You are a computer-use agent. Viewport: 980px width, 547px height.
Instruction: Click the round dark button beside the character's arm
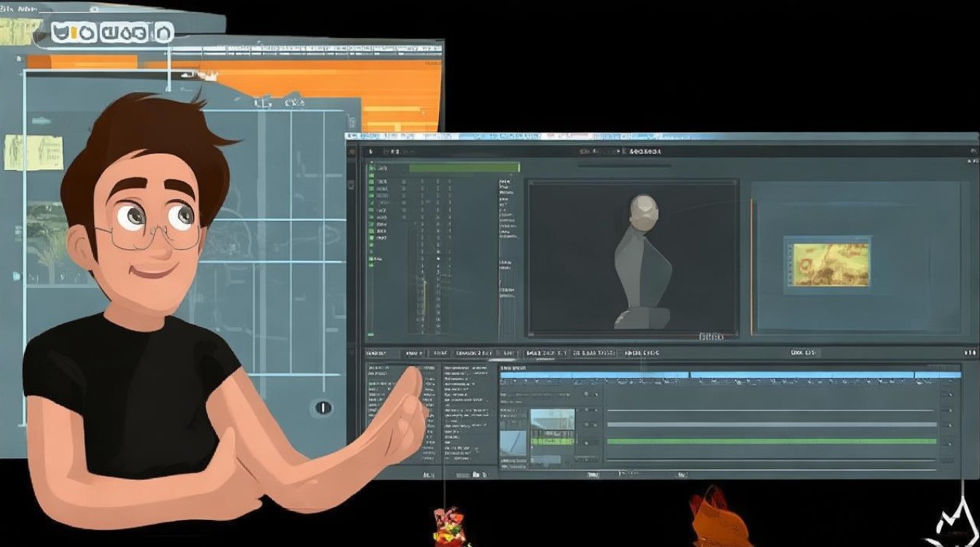tap(322, 408)
